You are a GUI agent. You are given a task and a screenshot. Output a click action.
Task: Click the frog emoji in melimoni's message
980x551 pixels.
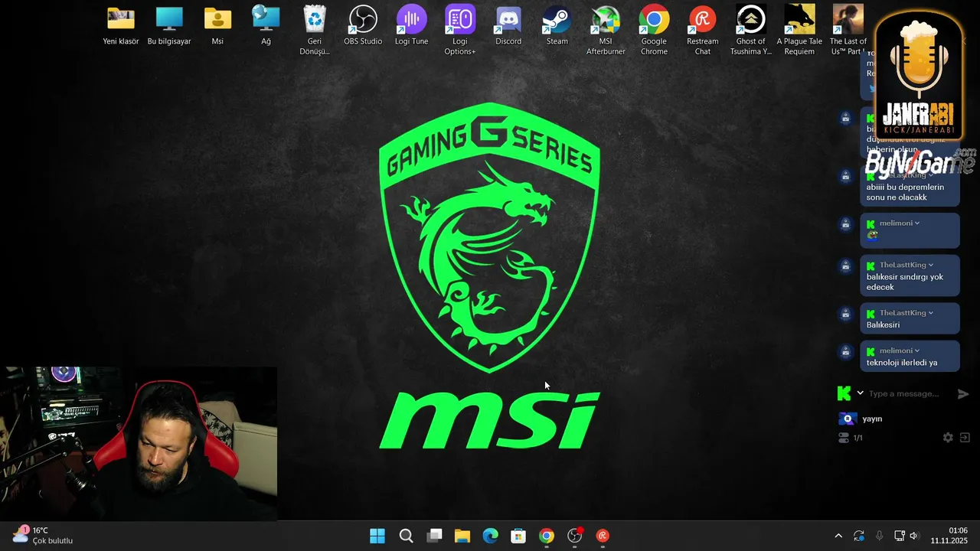[x=872, y=236]
